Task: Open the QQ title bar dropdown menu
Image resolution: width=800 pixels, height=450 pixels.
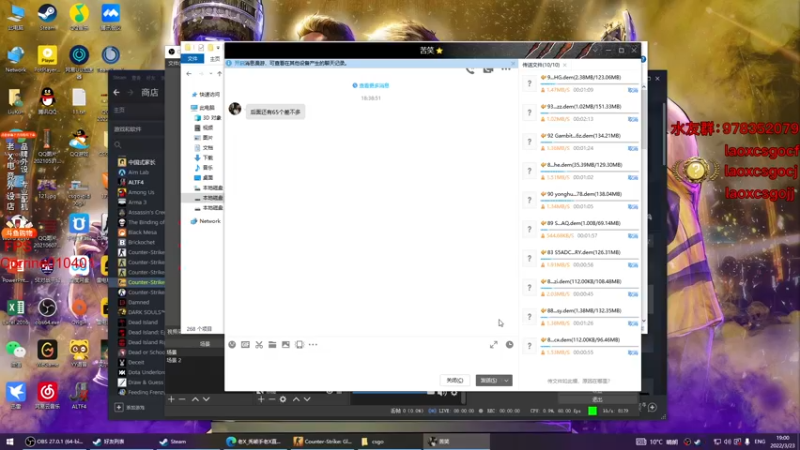Action: click(595, 51)
